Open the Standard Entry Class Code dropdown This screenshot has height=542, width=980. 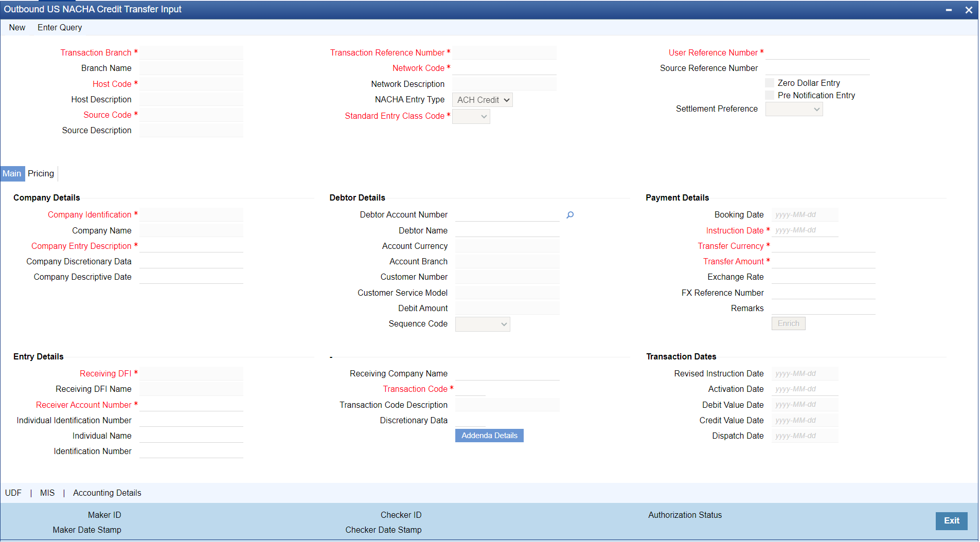pyautogui.click(x=471, y=116)
